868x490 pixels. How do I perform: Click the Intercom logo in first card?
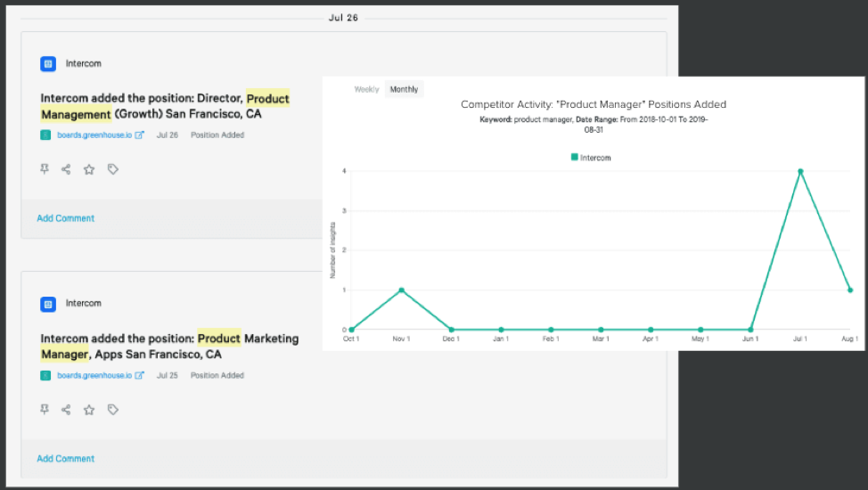[x=48, y=64]
